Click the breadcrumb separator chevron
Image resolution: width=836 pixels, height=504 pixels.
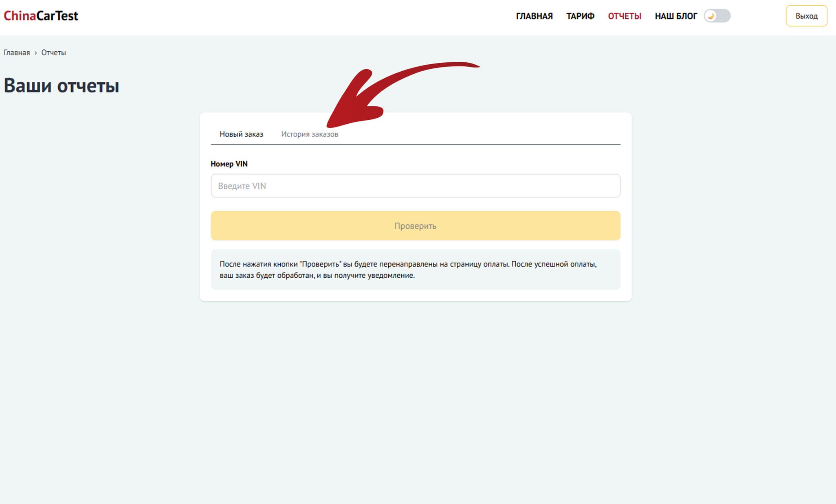click(x=35, y=53)
